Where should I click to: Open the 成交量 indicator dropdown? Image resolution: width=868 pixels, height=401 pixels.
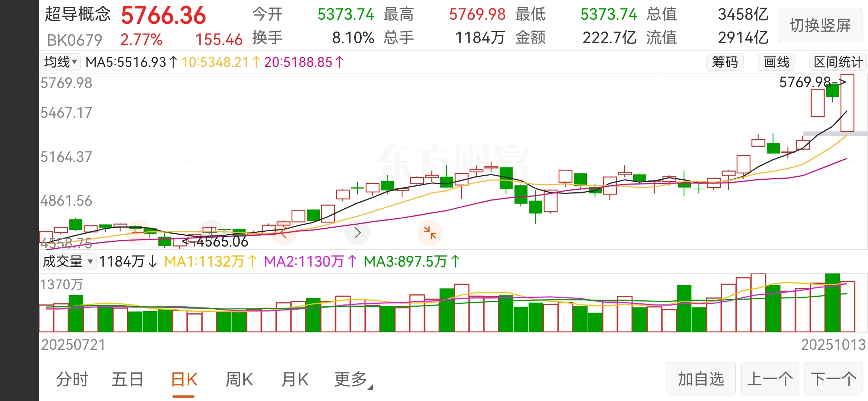tap(68, 261)
